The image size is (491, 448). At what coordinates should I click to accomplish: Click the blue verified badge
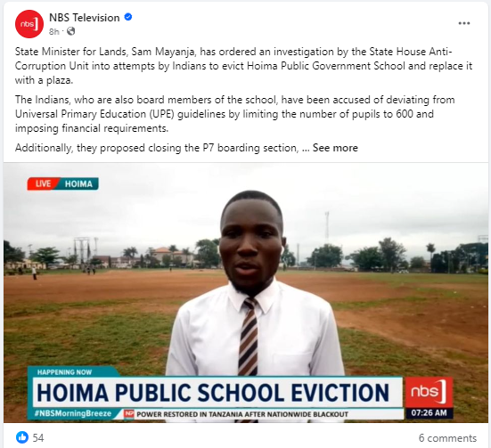pos(128,17)
